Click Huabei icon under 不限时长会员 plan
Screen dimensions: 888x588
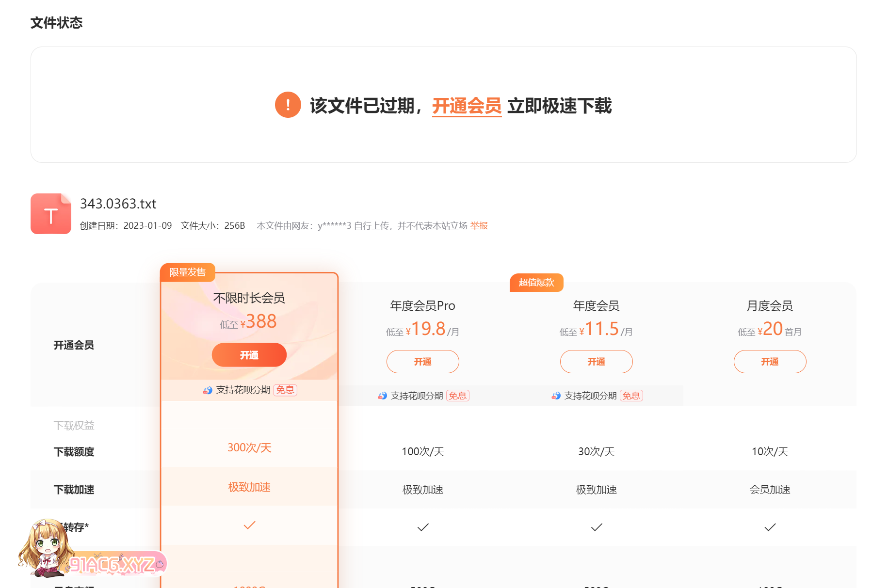[208, 390]
